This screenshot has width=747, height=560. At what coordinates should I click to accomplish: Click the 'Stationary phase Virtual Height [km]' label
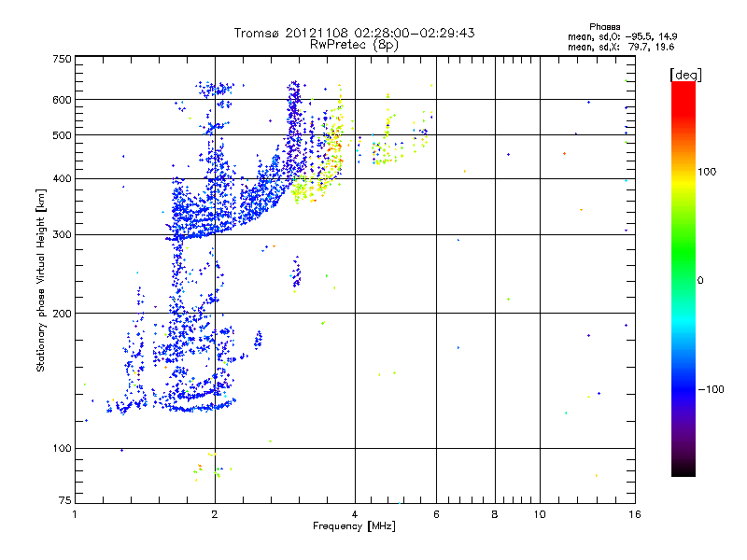pos(41,280)
